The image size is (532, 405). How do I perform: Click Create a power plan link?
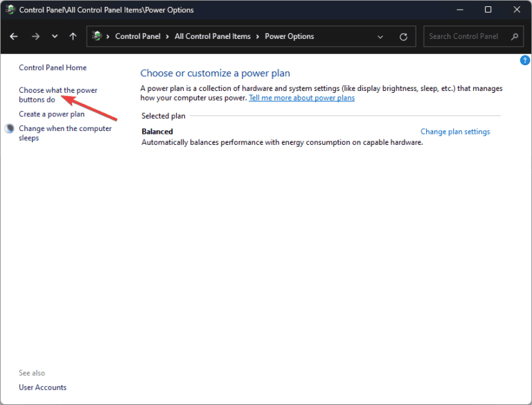tap(51, 114)
